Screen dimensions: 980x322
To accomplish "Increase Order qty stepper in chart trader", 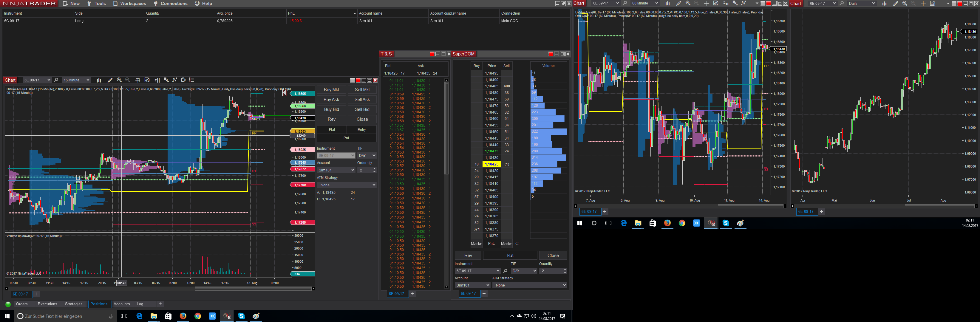I will 374,169.
